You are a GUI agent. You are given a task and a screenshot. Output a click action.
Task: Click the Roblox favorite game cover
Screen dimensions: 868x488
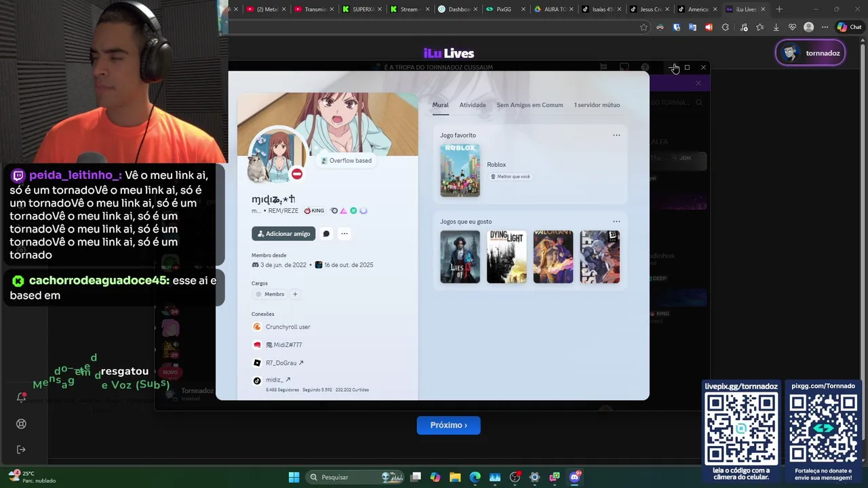coord(460,170)
